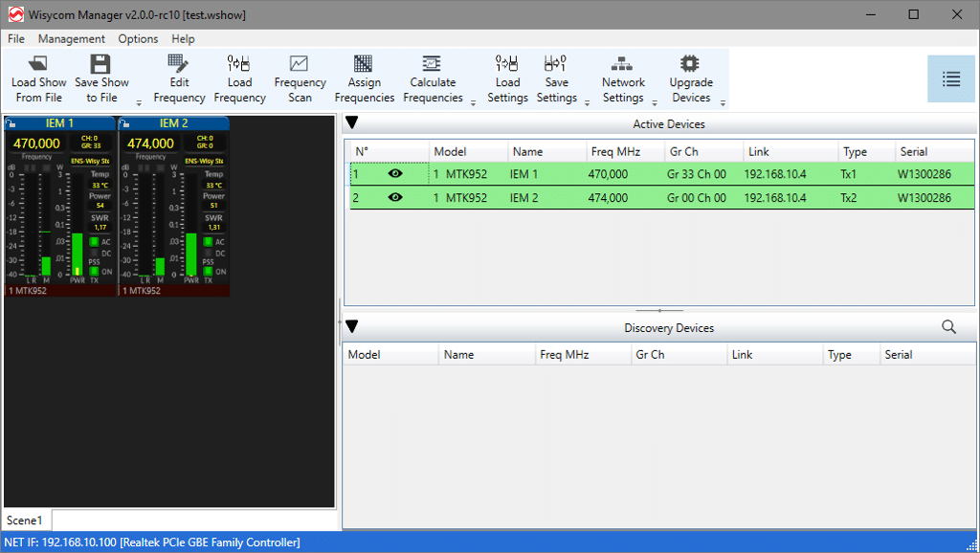
Task: Toggle the eye icon for IEM 2 row
Action: point(395,198)
